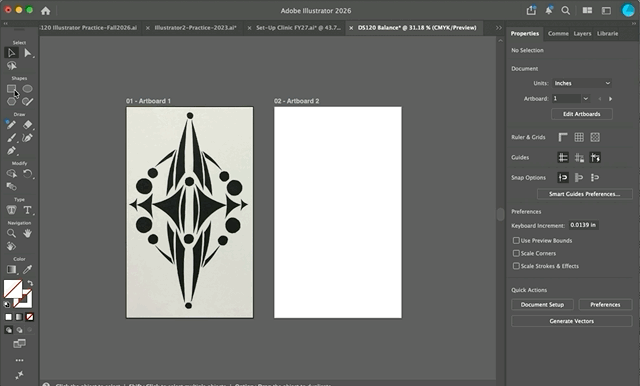Screen dimensions: 640x386
Task: Toggle the grid display button
Action: 579,137
